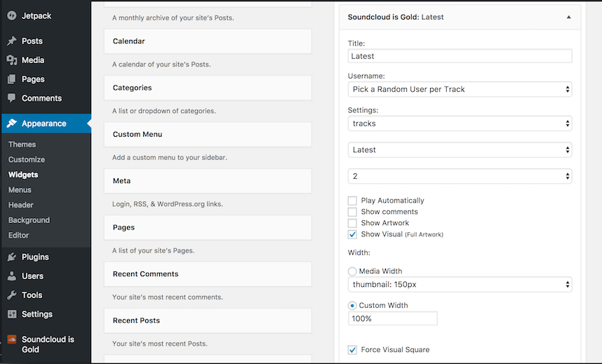Go to the Posts menu label
The width and height of the screenshot is (602, 364).
click(x=32, y=41)
